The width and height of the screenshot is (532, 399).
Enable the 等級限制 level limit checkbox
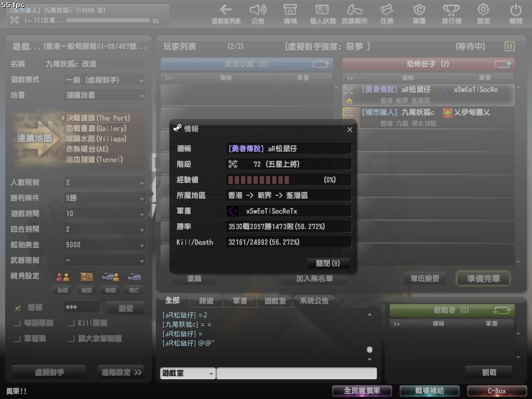[x=17, y=323]
